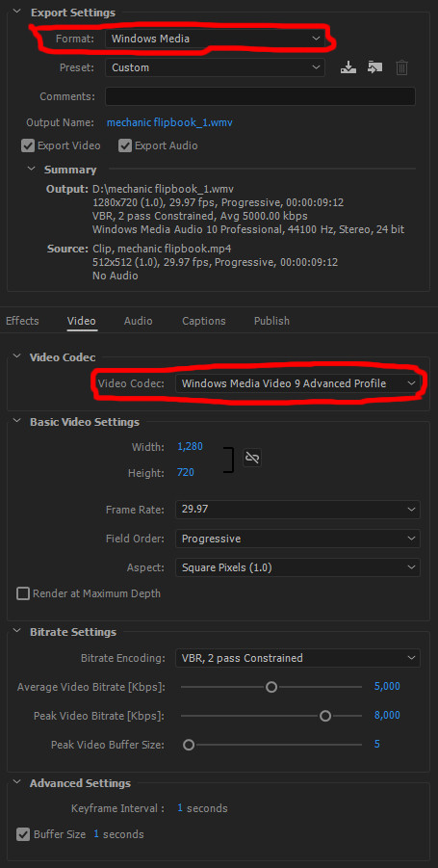
Task: Switch to the Effects tab
Action: [x=22, y=321]
